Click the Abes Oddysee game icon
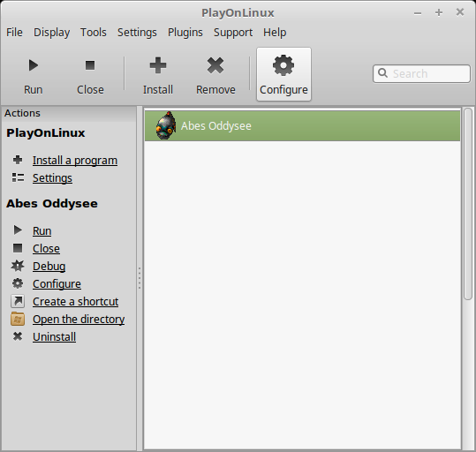The height and width of the screenshot is (452, 476). click(x=166, y=125)
